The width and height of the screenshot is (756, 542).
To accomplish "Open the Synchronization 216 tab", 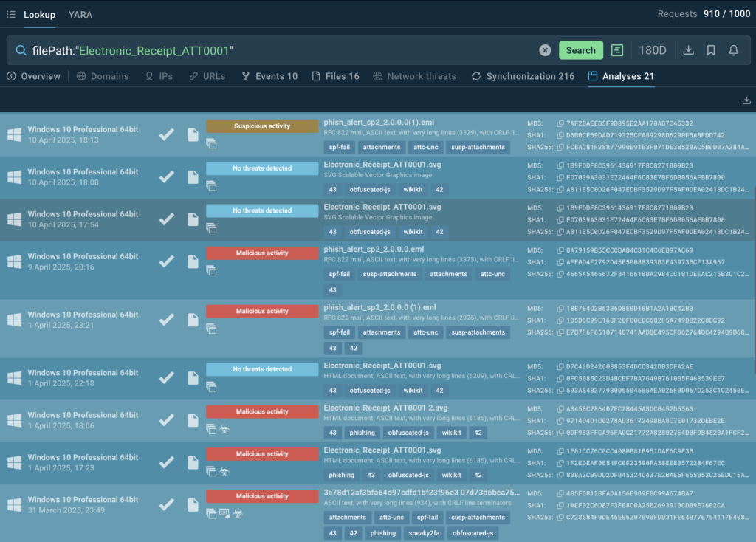I will pyautogui.click(x=523, y=76).
